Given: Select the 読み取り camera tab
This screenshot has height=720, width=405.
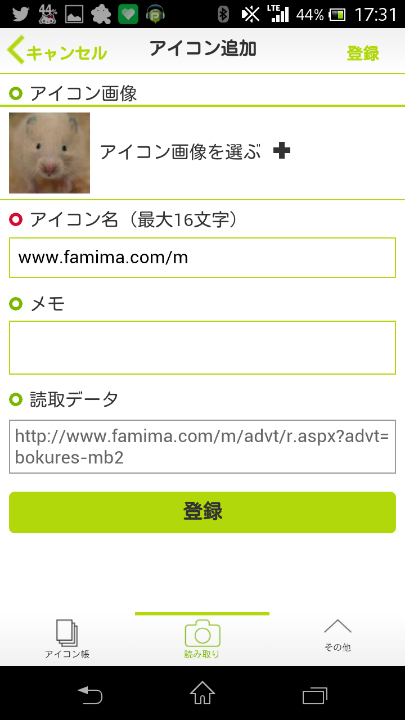Looking at the screenshot, I should 202,639.
